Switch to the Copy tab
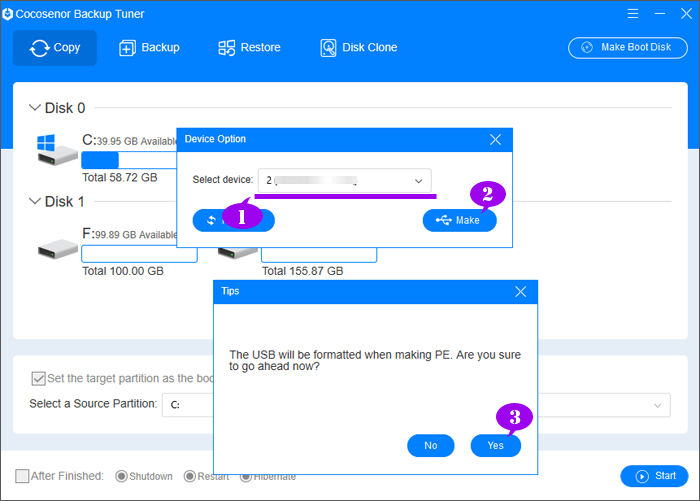Screen dimensions: 700x501 pos(55,48)
